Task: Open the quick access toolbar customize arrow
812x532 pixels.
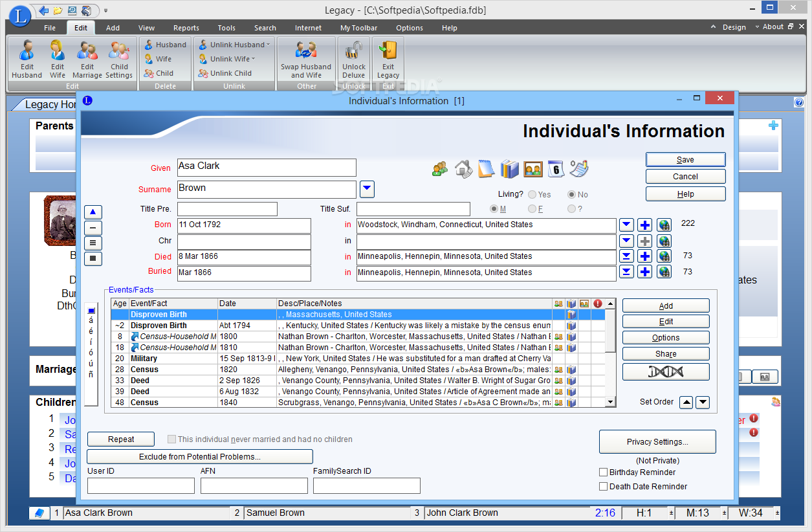Action: pos(105,10)
